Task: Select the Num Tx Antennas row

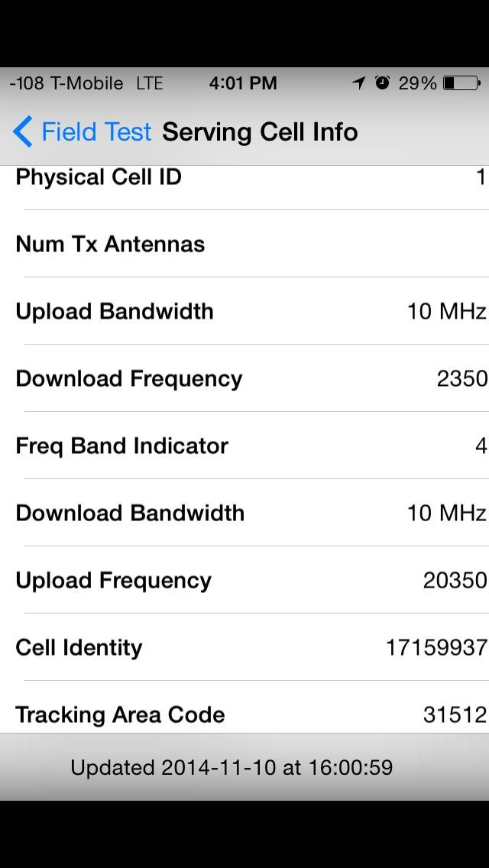Action: (244, 245)
